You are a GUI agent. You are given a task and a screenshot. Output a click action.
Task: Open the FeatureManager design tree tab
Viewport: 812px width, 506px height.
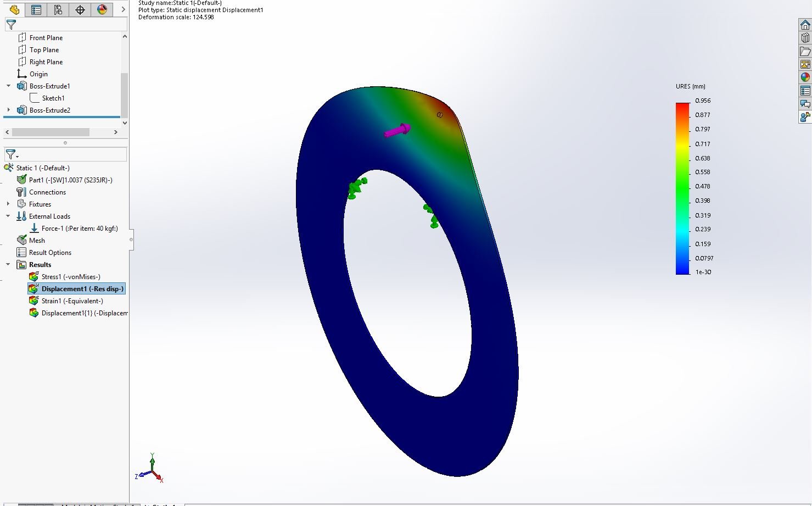tap(14, 9)
